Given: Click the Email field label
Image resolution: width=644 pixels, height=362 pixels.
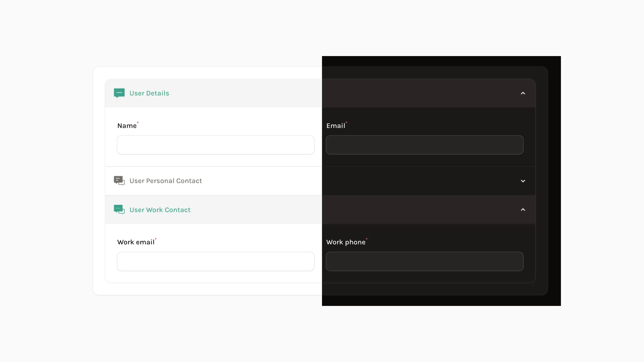Looking at the screenshot, I should tap(336, 126).
